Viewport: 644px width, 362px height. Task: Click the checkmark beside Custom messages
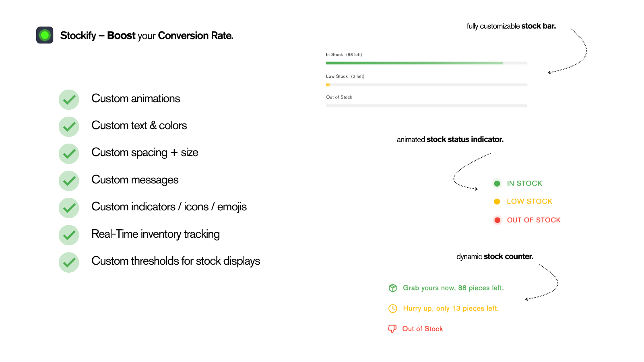click(69, 181)
